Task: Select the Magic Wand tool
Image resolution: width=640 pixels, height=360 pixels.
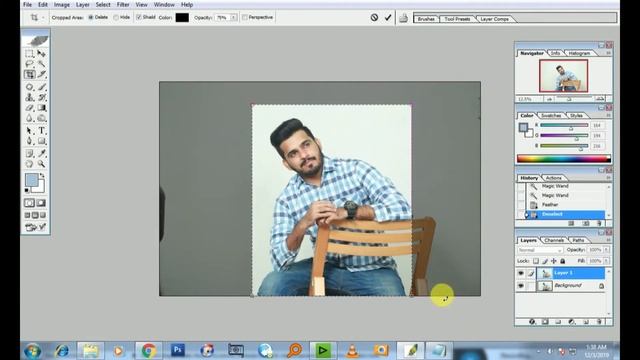Action: 41,64
